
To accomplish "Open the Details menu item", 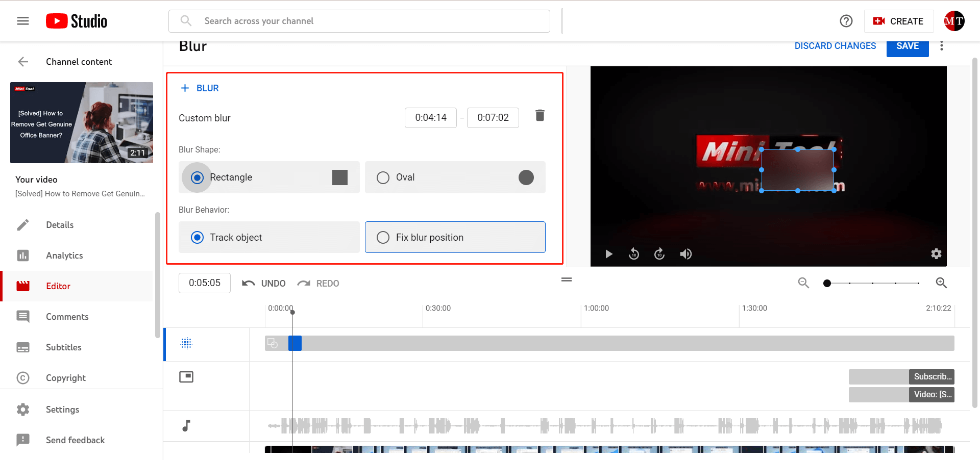I will click(60, 225).
